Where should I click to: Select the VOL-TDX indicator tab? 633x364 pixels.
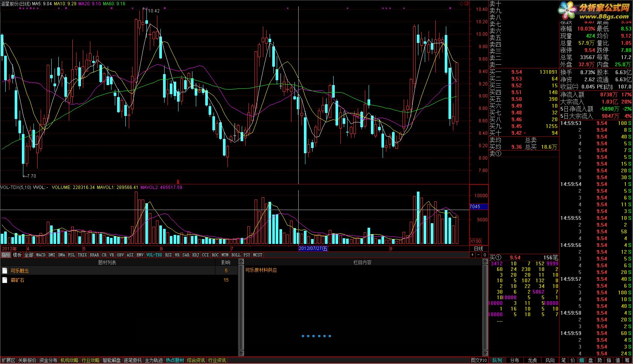point(154,255)
